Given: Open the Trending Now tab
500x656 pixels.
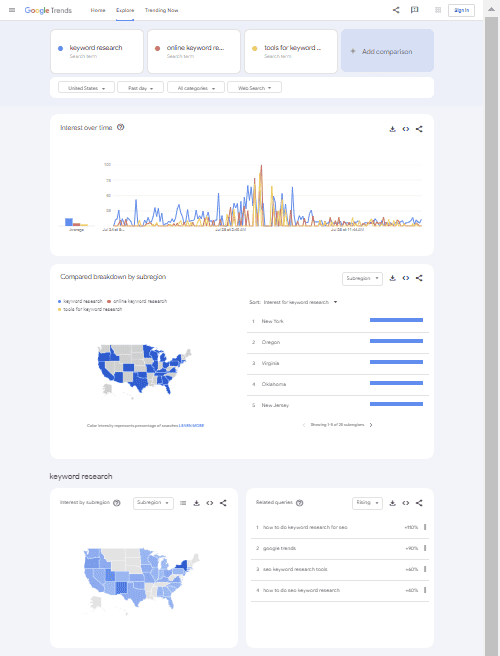Looking at the screenshot, I should (162, 10).
